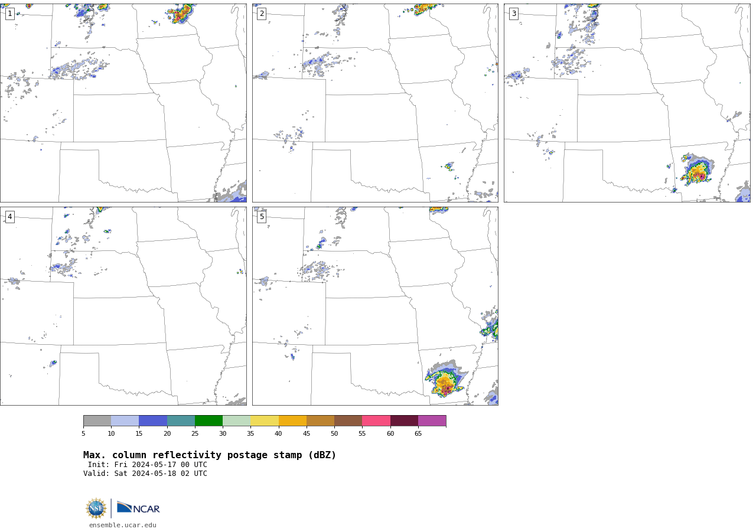Click the blue 15-20 dBZ swatch
This screenshot has width=756, height=532.
pyautogui.click(x=153, y=421)
